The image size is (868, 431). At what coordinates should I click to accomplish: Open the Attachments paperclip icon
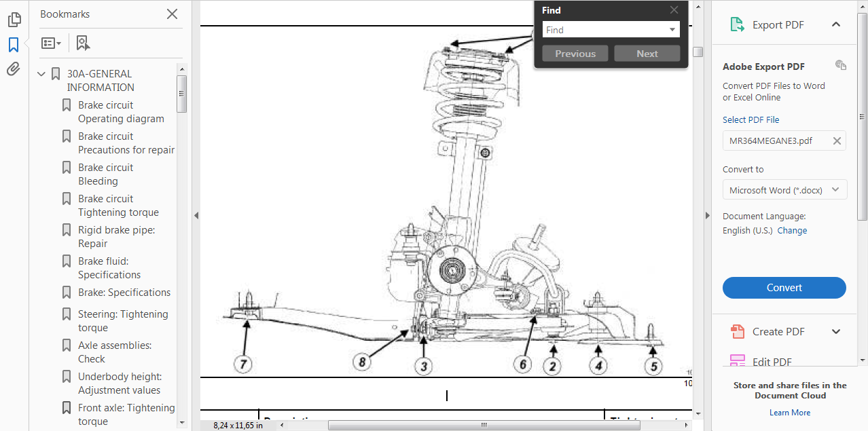[14, 69]
